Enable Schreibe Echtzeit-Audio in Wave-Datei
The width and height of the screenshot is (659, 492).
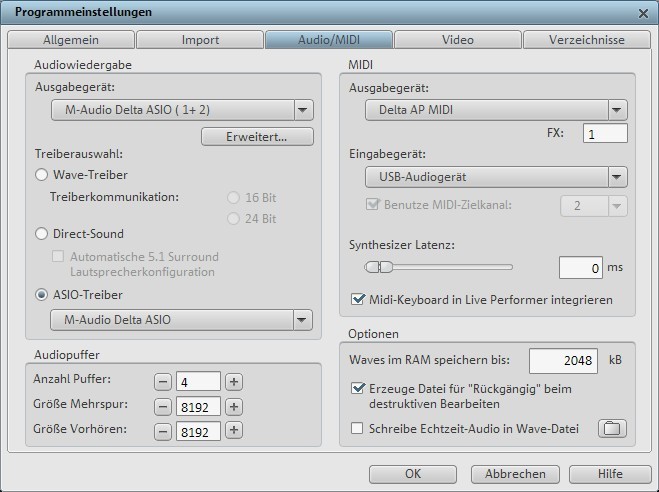[357, 429]
